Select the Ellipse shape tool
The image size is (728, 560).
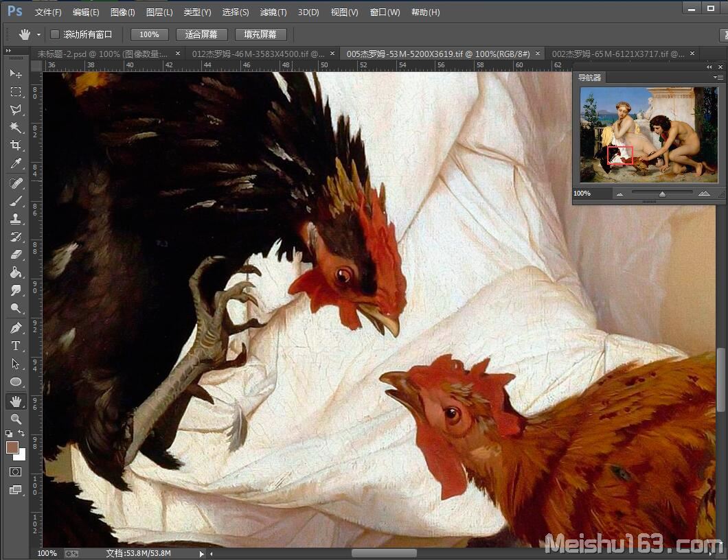[x=15, y=382]
